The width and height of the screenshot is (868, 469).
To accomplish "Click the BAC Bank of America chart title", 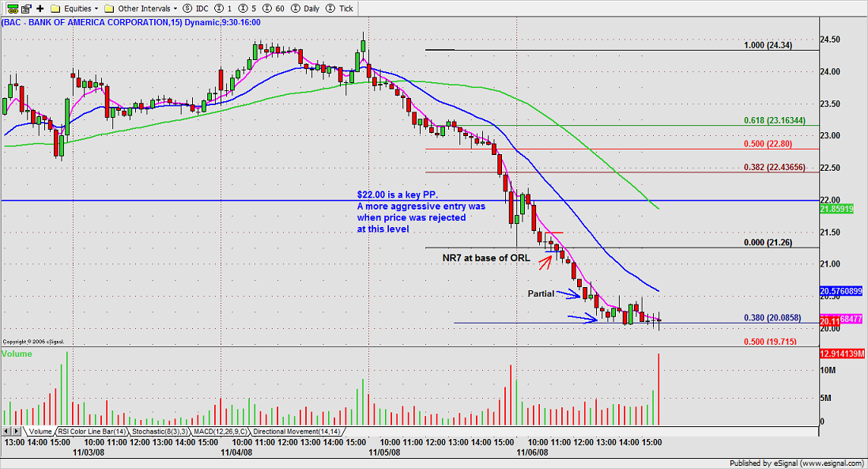I will (130, 23).
